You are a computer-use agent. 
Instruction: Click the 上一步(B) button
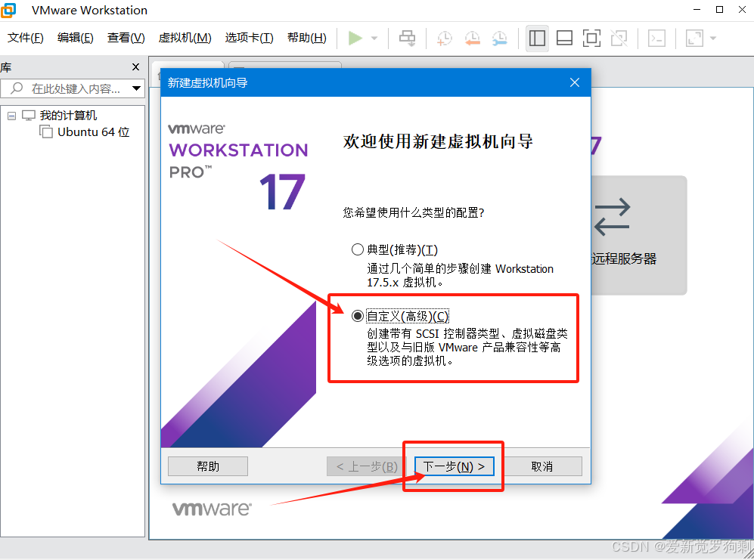[367, 466]
